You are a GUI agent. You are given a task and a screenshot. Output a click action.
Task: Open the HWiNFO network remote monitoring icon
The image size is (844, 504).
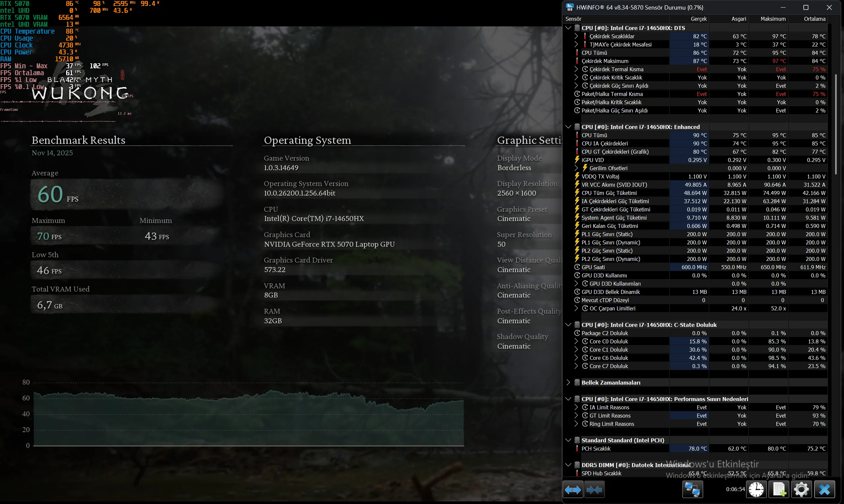[x=692, y=490]
